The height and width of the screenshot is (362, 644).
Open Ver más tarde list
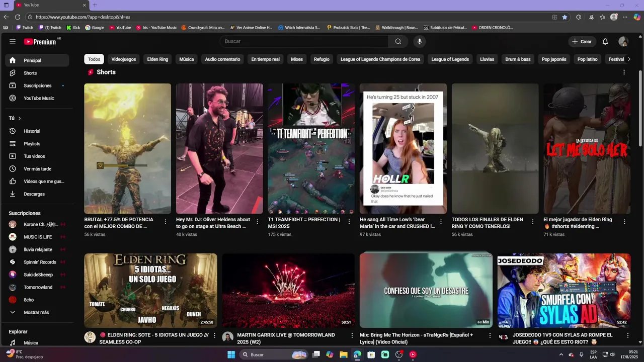(37, 168)
